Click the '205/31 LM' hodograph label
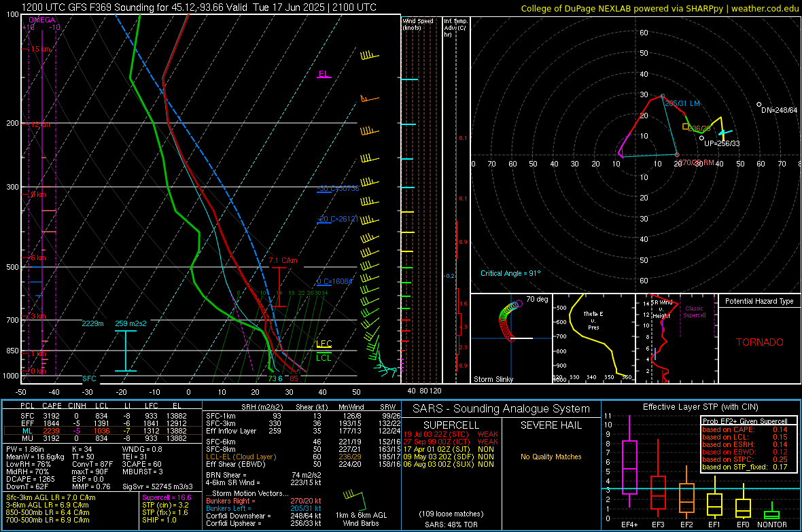Screen dimensions: 802x532 [682, 103]
